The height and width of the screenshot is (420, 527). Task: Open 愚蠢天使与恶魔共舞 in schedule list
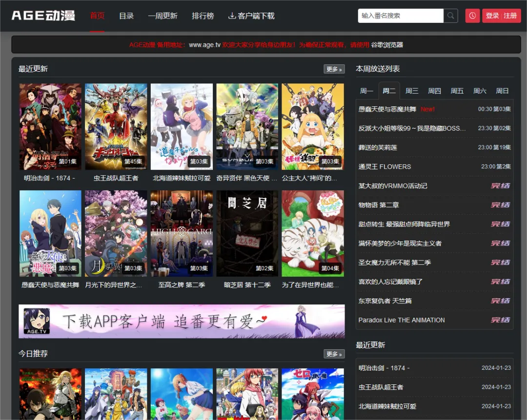387,109
